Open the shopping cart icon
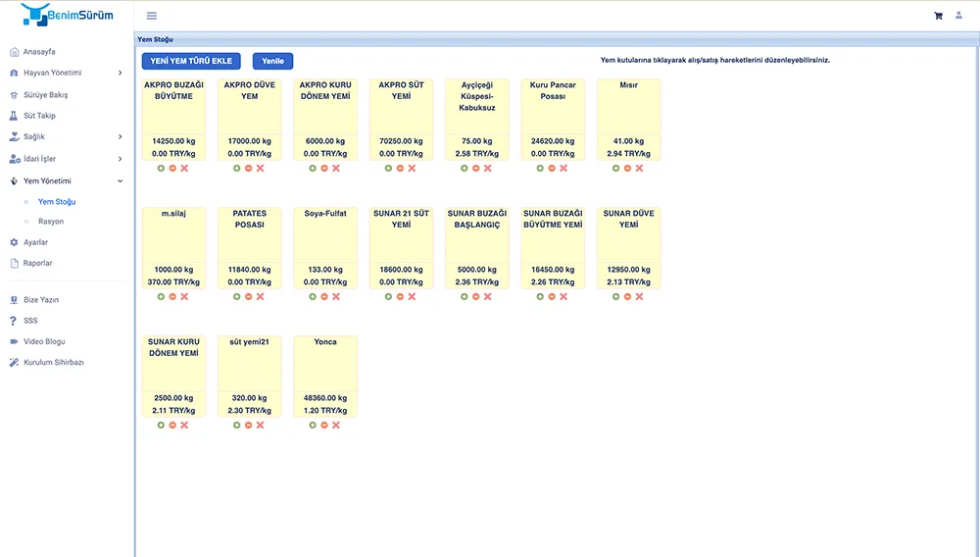Viewport: 980px width, 557px height. 938,16
